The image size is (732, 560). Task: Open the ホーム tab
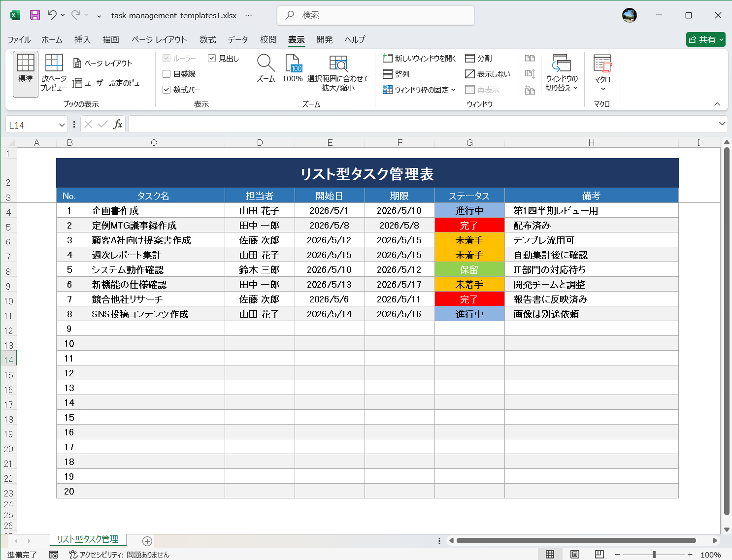point(52,40)
